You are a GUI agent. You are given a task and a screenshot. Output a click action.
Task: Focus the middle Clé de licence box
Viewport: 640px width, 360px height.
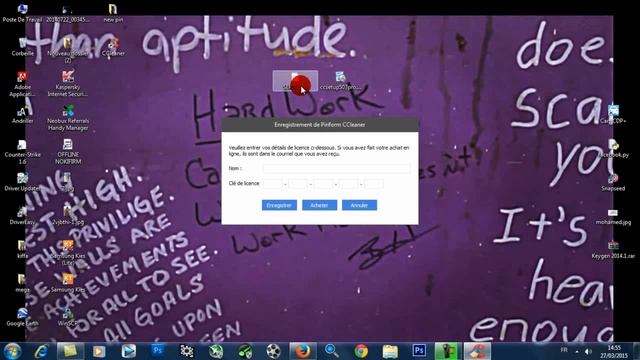pos(323,184)
